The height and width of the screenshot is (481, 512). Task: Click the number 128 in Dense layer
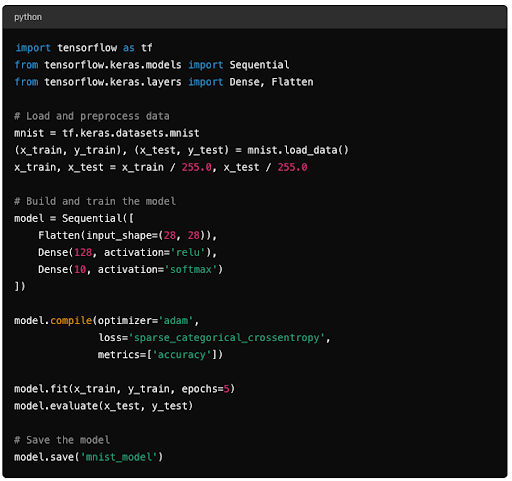83,252
